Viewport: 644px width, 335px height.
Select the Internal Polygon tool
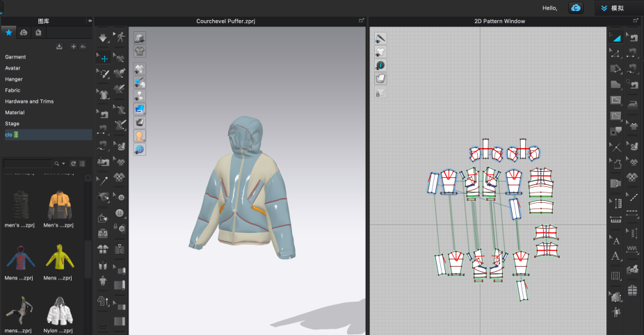(615, 100)
